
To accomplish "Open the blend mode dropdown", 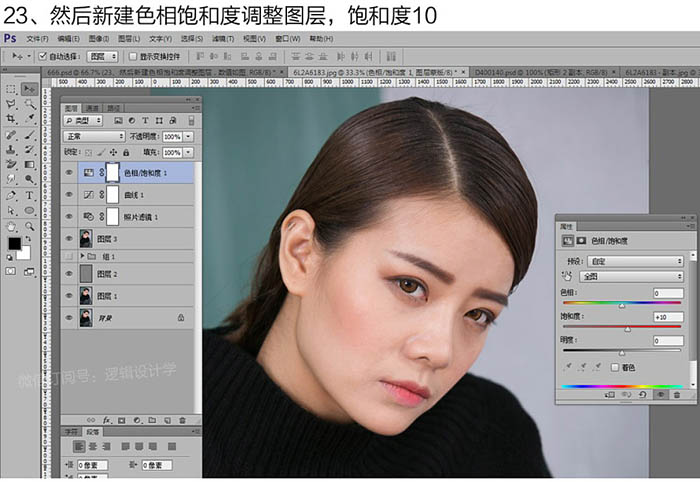I will coord(94,136).
